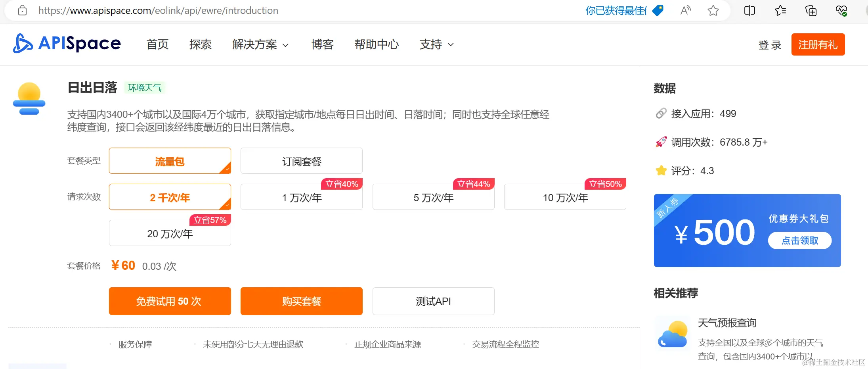Image resolution: width=868 pixels, height=369 pixels.
Task: Select the 流量包 package type
Action: click(x=170, y=161)
